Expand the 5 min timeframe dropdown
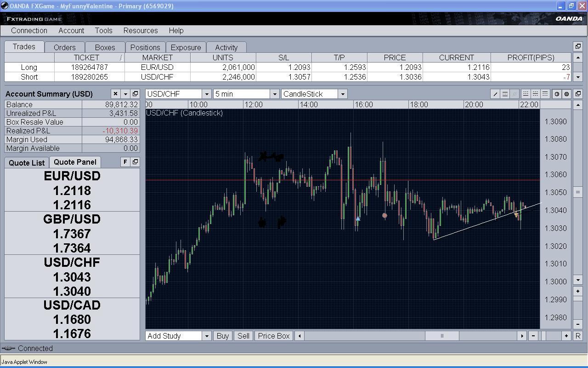The height and width of the screenshot is (368, 588). 274,94
